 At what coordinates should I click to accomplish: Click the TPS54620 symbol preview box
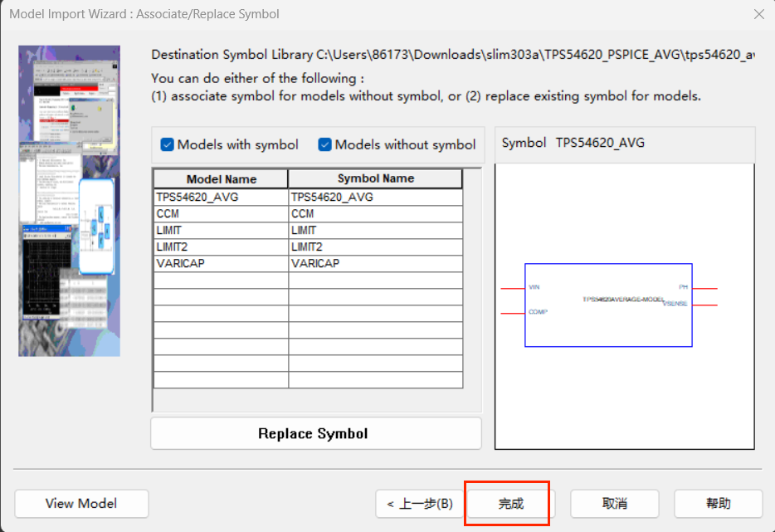tap(608, 305)
